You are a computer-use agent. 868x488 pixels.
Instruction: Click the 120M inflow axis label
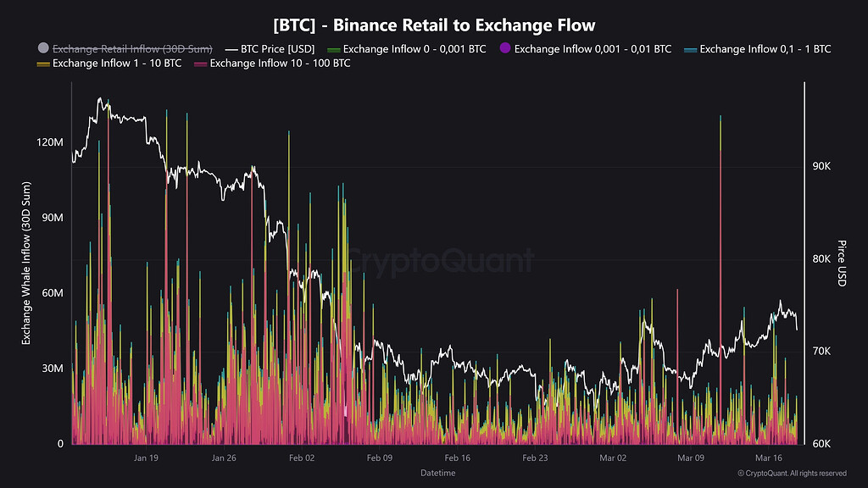(50, 142)
